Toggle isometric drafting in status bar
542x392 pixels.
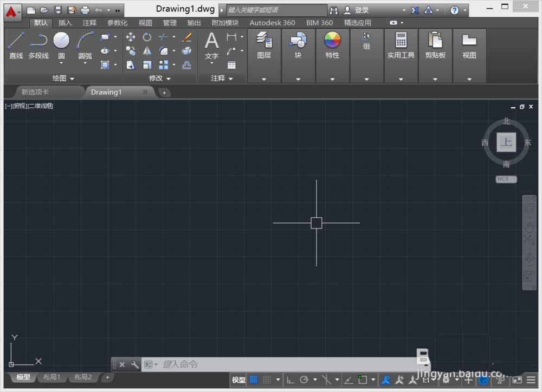pos(326,380)
